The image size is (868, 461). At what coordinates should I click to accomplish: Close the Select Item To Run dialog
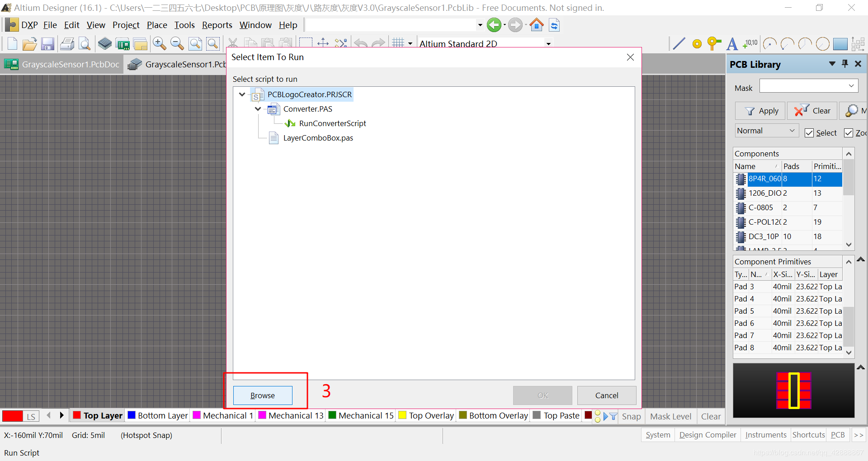pyautogui.click(x=630, y=57)
